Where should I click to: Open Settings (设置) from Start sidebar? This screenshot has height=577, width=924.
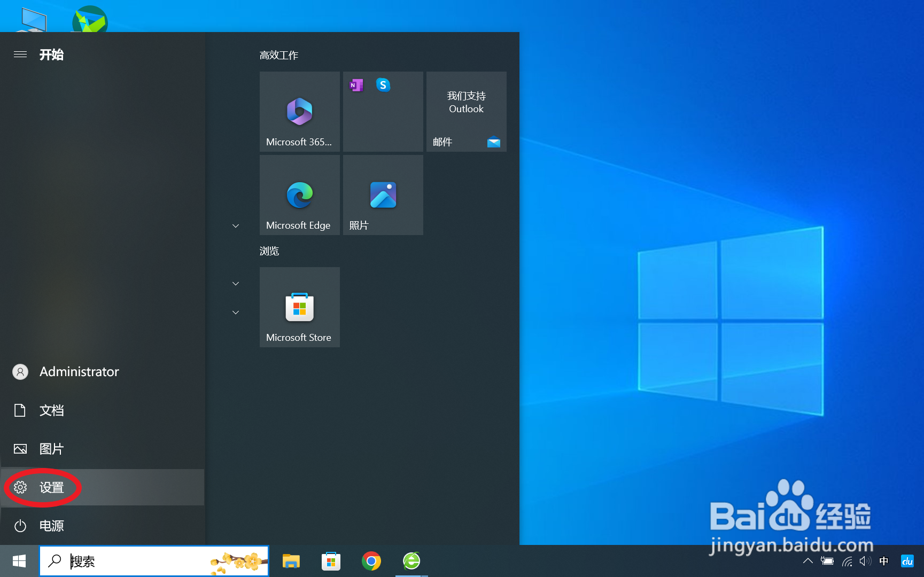click(102, 487)
